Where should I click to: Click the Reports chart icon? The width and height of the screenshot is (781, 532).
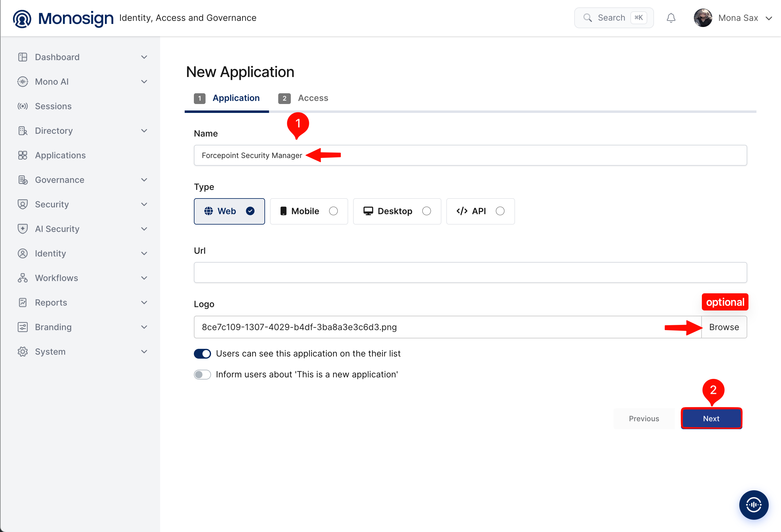[22, 303]
